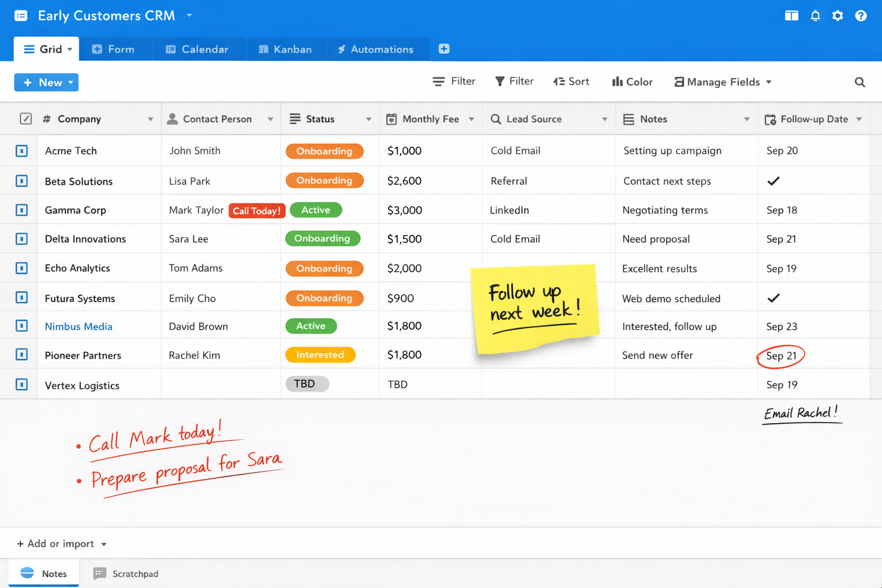This screenshot has height=588, width=882.
Task: Select the Acme Tech row checkbox
Action: pyautogui.click(x=22, y=151)
